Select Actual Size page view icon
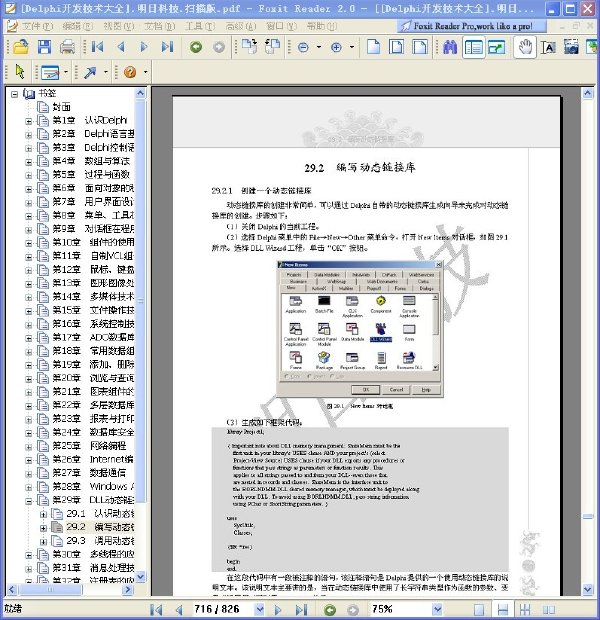The height and width of the screenshot is (620, 600). point(373,47)
